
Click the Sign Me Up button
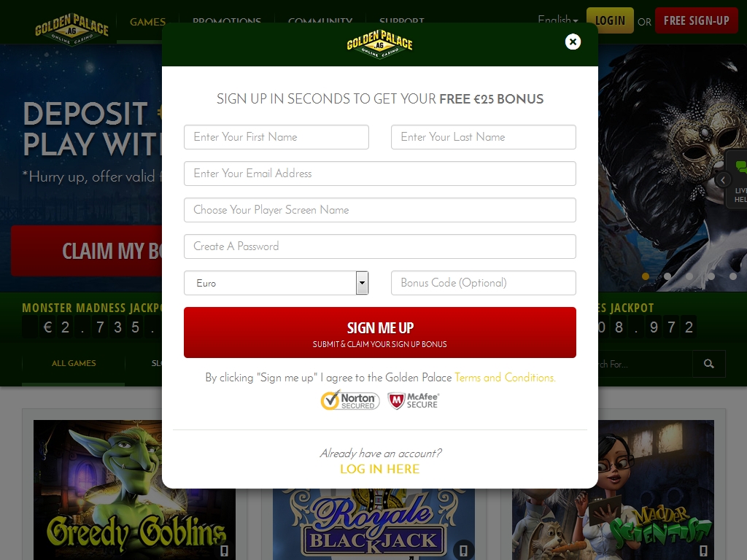[x=379, y=332]
